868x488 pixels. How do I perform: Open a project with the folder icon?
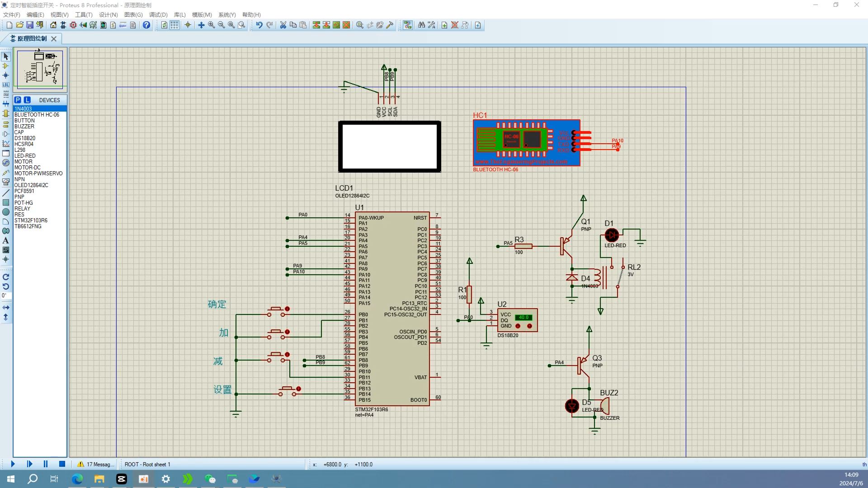click(x=19, y=25)
